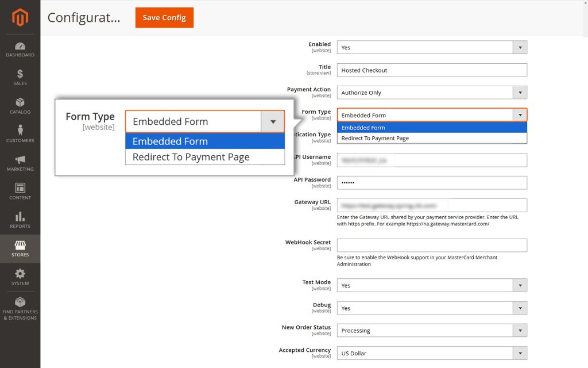Open the Stores menu
588x368 pixels.
20,248
